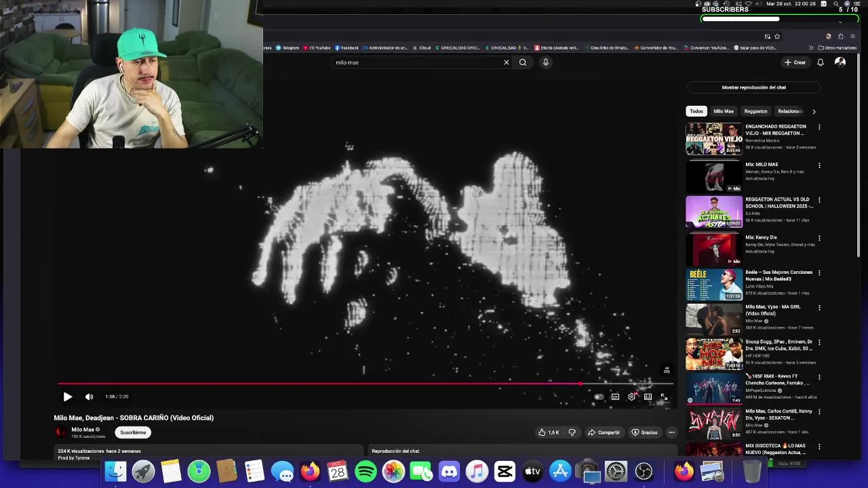Toggle subtitles in the player controls

coord(615,396)
